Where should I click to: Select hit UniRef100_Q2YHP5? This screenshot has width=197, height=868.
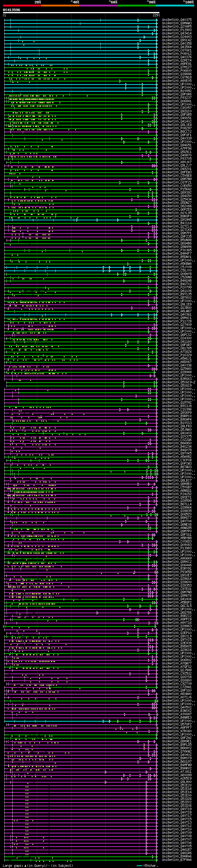(x=177, y=26)
